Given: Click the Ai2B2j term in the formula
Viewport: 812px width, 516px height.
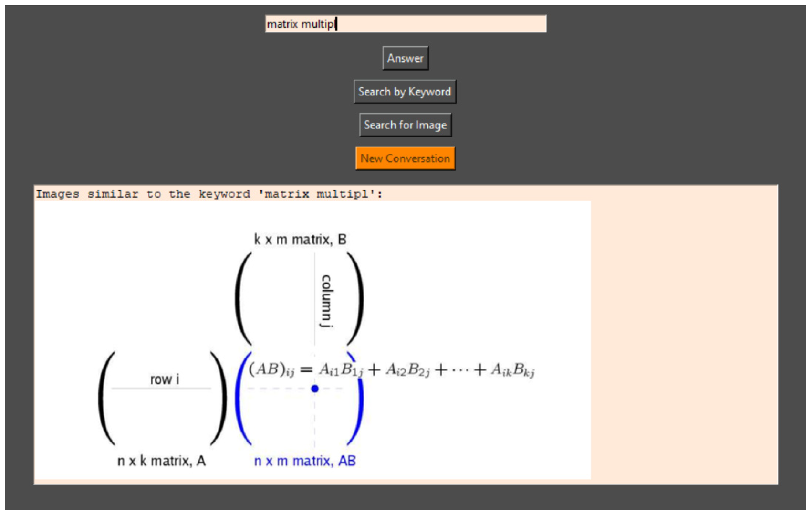Looking at the screenshot, I should click(x=407, y=370).
